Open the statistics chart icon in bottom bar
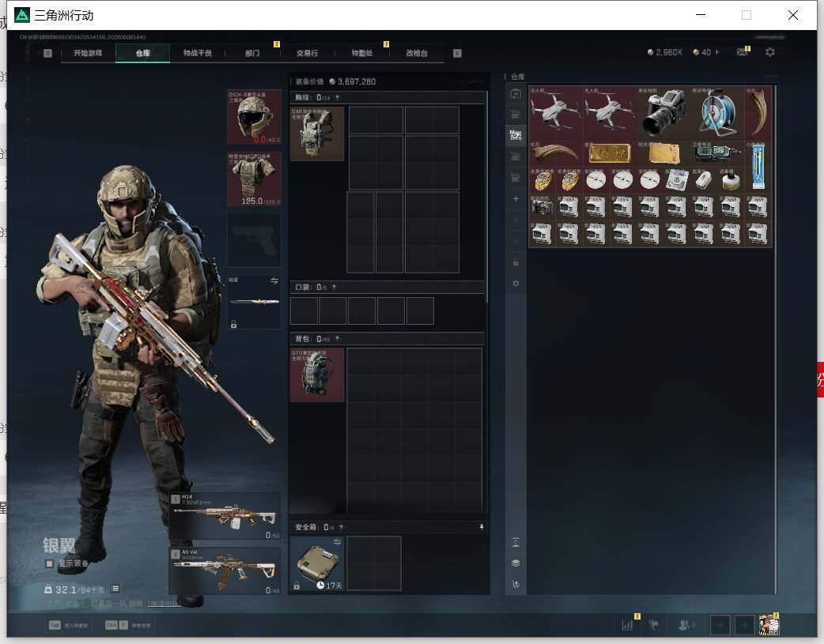Image resolution: width=824 pixels, height=644 pixels. [x=628, y=624]
